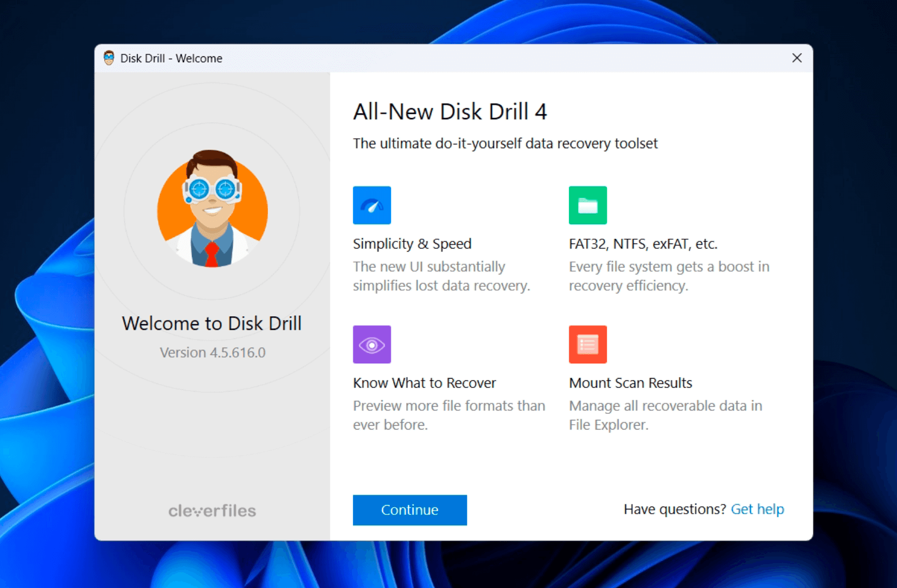Click the 'Manage all recoverable data' description
Screen dimensions: 897x588
click(x=665, y=415)
